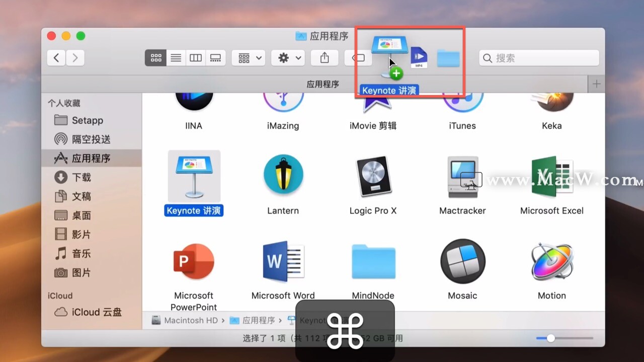Go forward with the right arrow button

[75, 58]
